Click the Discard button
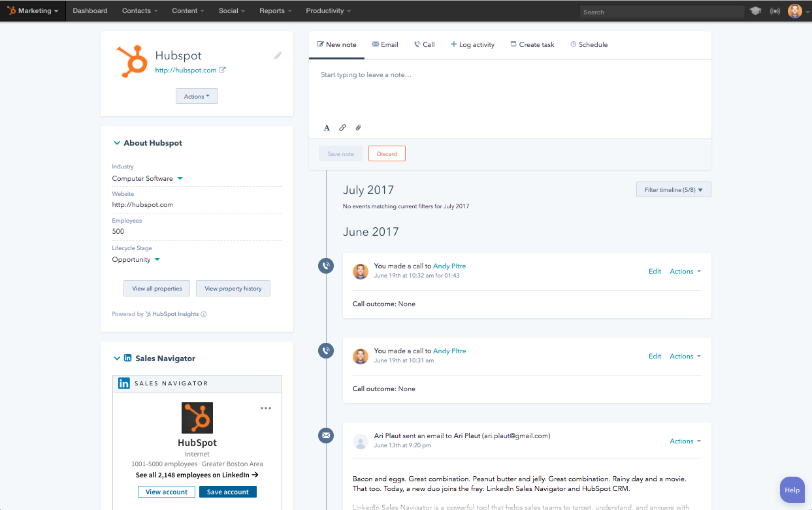The height and width of the screenshot is (510, 812). point(387,153)
